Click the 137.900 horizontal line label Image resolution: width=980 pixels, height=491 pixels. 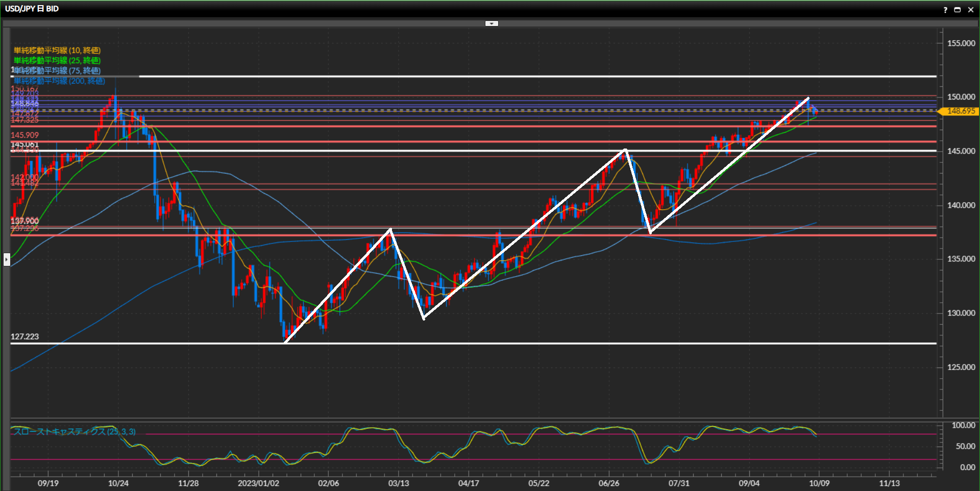point(24,220)
